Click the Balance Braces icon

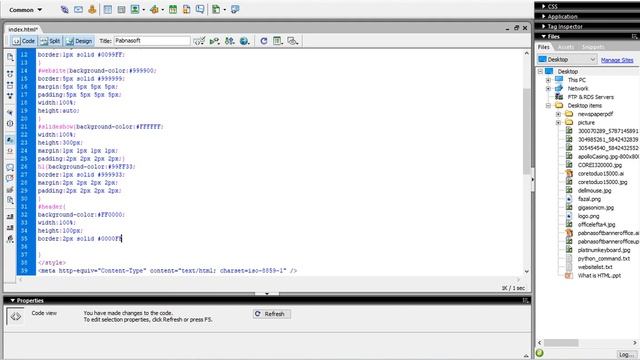tap(10, 123)
